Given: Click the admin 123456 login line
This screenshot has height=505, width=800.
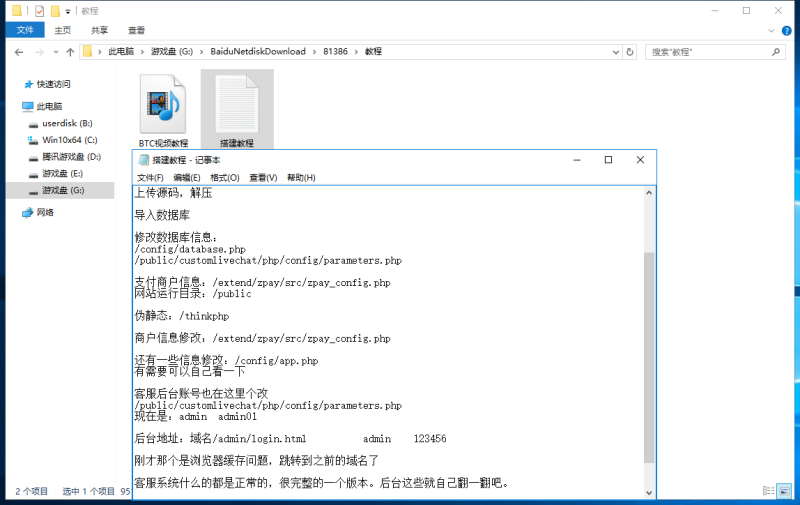Looking at the screenshot, I should coord(290,438).
